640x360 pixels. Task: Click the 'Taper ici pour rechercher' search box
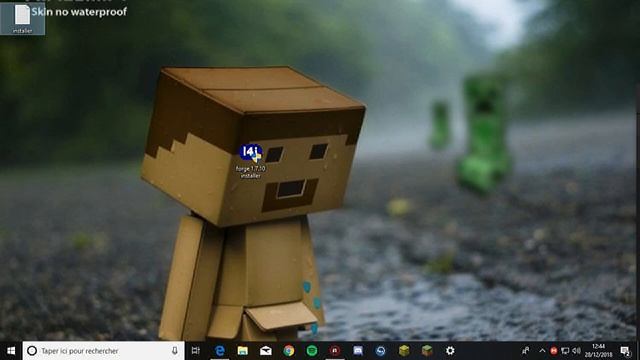104,351
